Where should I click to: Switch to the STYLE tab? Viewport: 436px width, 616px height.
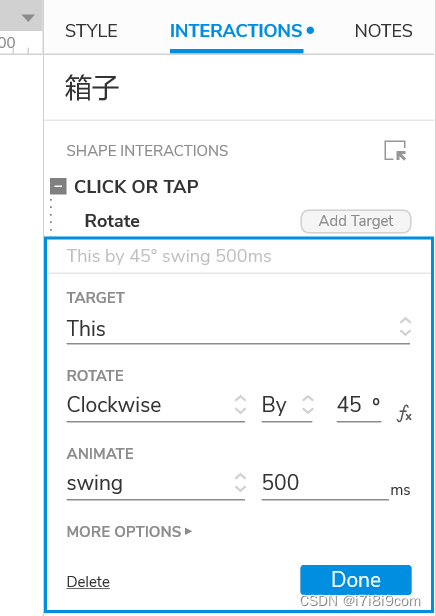tap(91, 31)
